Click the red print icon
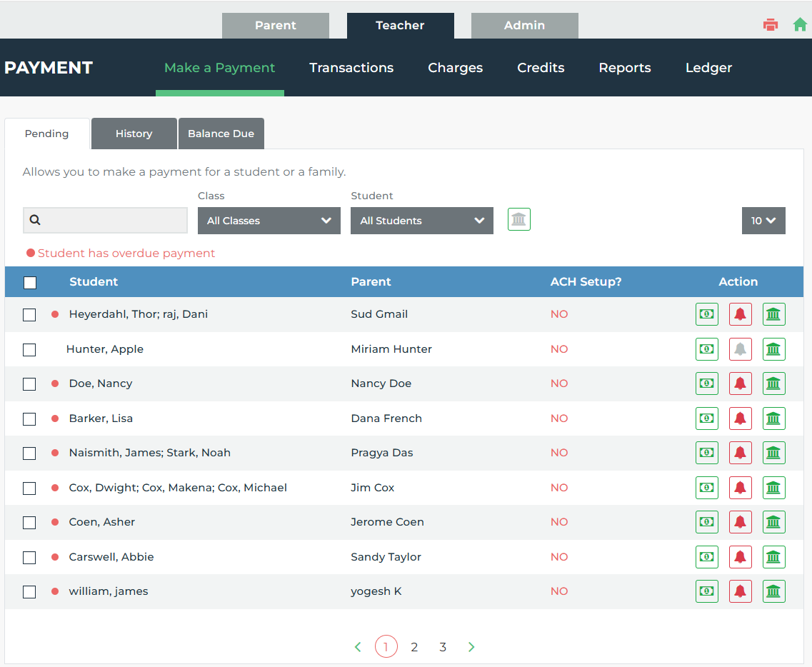The height and width of the screenshot is (667, 812). click(x=771, y=25)
